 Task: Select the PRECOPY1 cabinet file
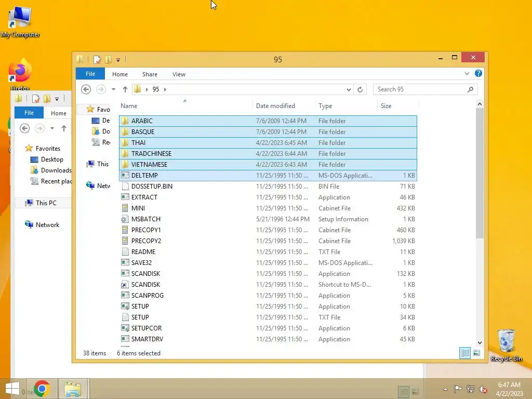[268, 230]
